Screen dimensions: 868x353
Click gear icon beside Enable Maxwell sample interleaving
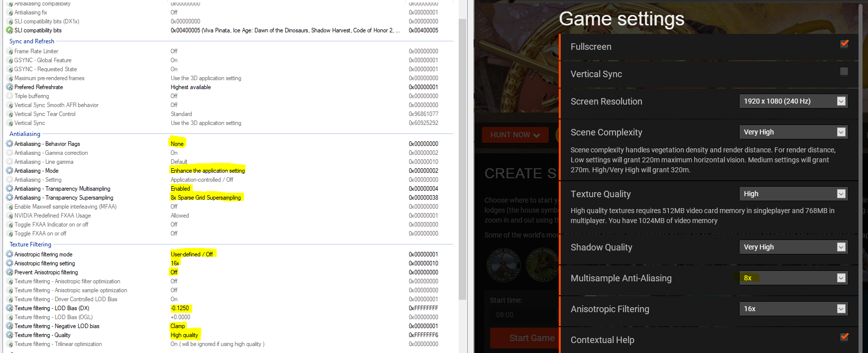[x=9, y=207]
